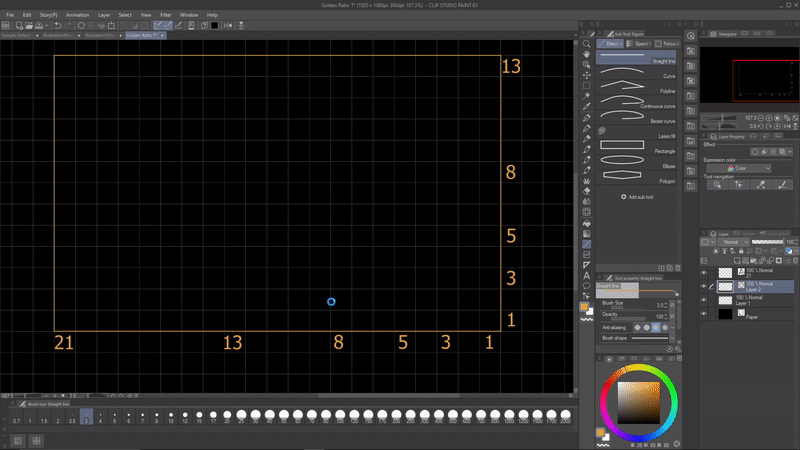Toggle the mask icon in layer palette

[779, 261]
